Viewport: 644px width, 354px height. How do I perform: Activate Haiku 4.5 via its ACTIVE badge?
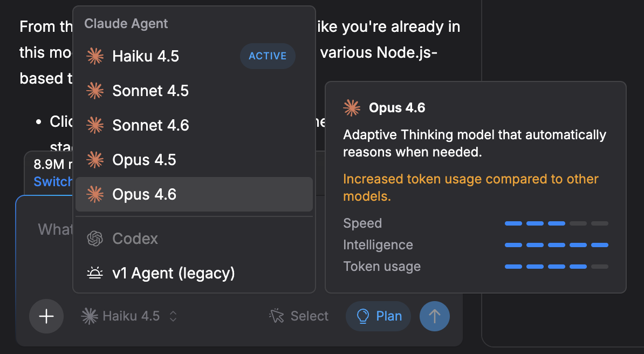[x=268, y=56]
